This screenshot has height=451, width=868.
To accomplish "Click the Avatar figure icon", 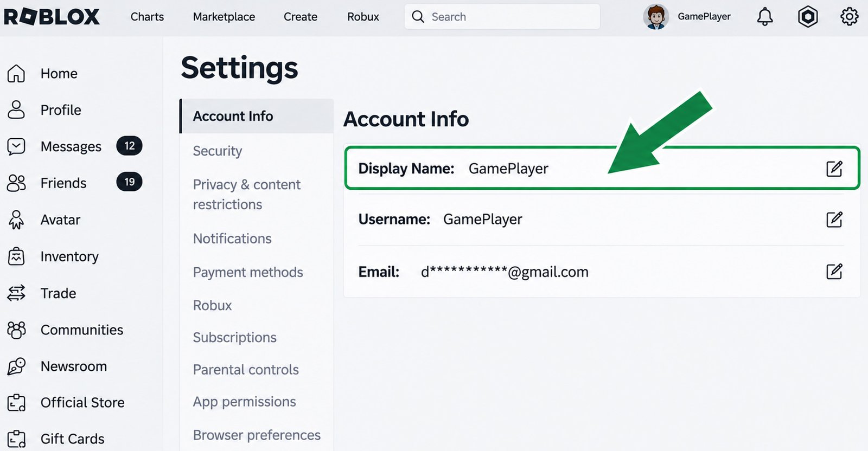I will pos(16,220).
